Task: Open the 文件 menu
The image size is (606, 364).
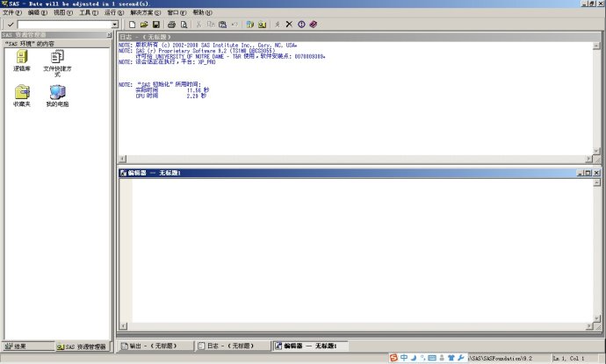Action: pos(12,12)
